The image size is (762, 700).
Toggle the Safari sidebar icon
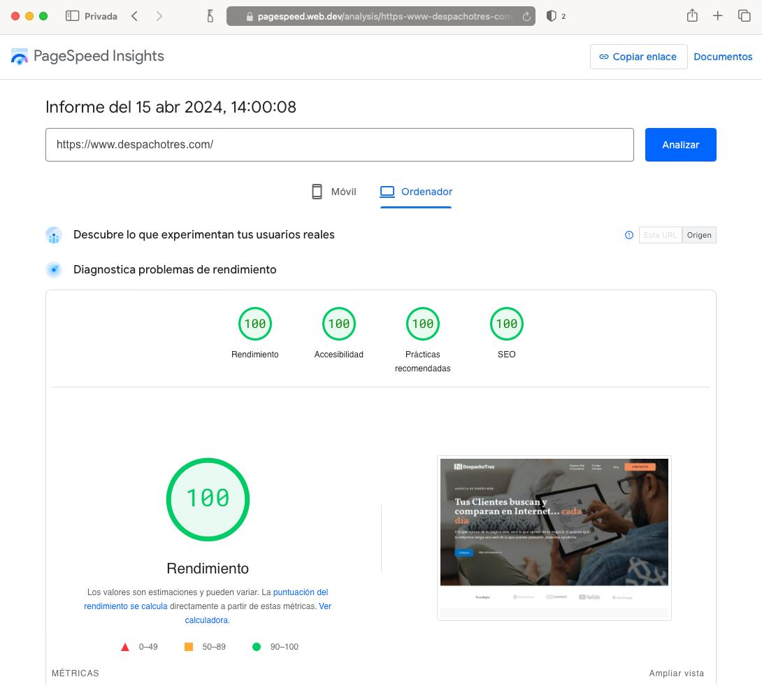tap(72, 16)
